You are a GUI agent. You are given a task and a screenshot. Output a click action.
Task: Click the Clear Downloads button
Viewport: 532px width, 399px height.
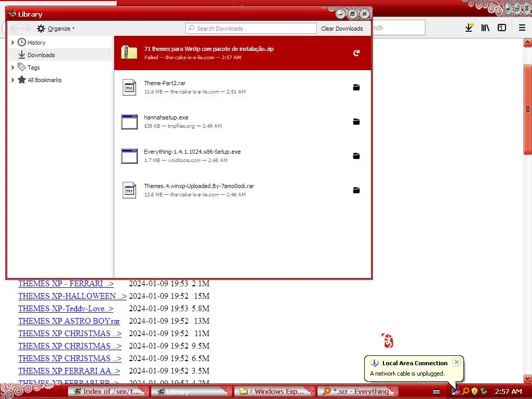click(x=342, y=29)
